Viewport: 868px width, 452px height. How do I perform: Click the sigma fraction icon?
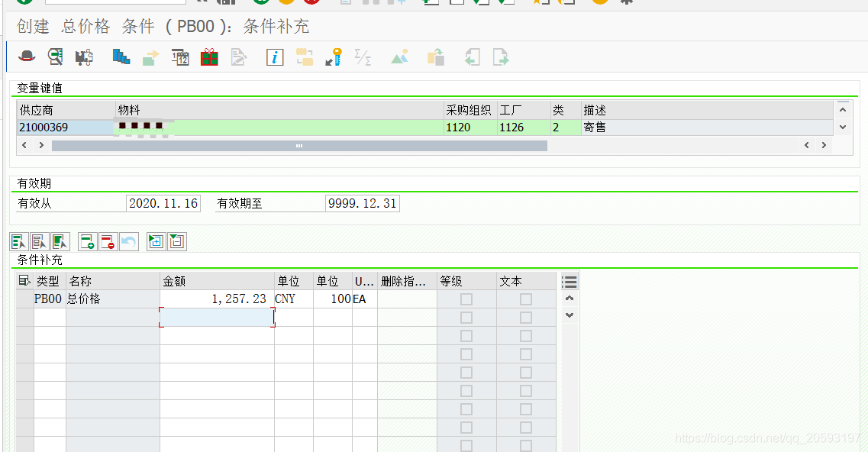pos(363,57)
